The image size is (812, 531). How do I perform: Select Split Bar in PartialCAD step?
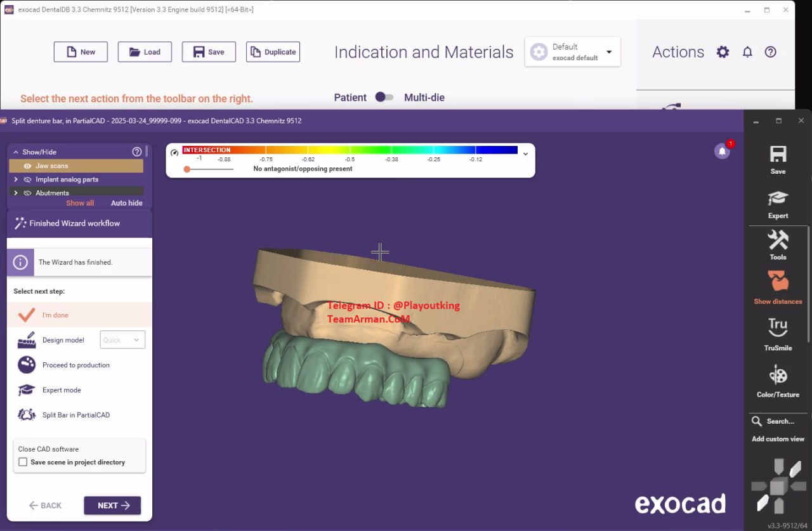[x=76, y=415]
